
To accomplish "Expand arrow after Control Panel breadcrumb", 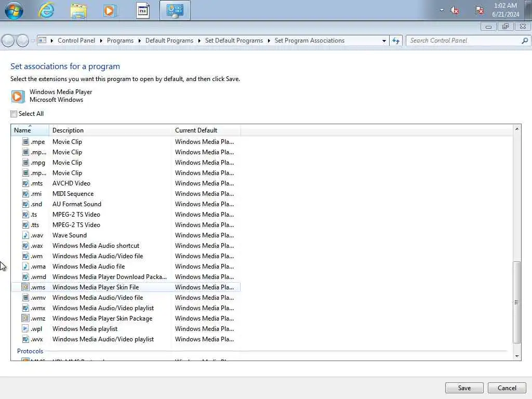I will coord(101,41).
